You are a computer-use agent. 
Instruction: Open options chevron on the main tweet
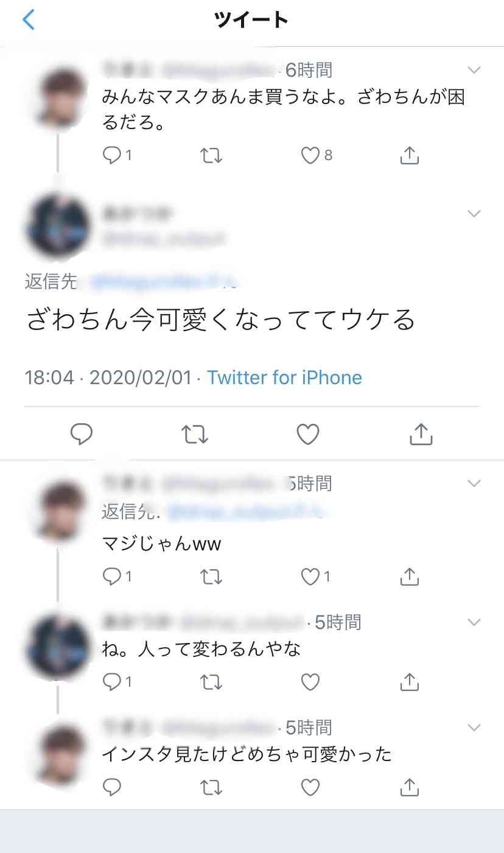pos(474,214)
